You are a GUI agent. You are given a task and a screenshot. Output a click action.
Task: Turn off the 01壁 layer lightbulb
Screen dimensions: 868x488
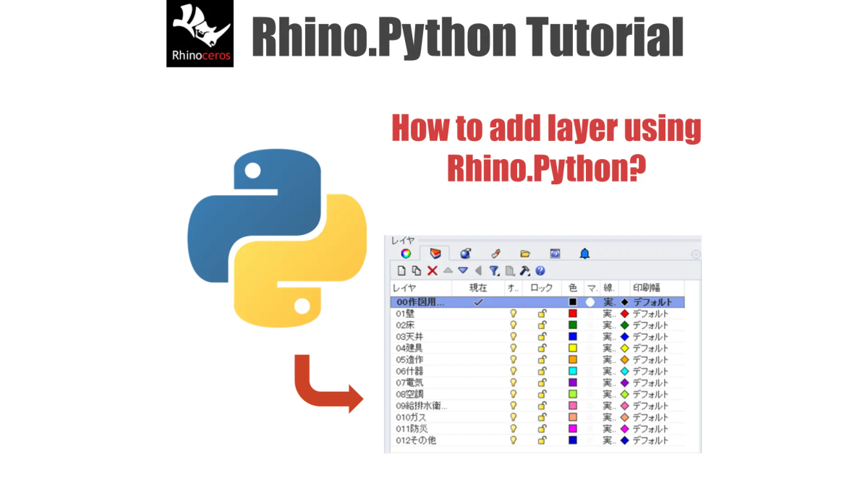(x=514, y=314)
